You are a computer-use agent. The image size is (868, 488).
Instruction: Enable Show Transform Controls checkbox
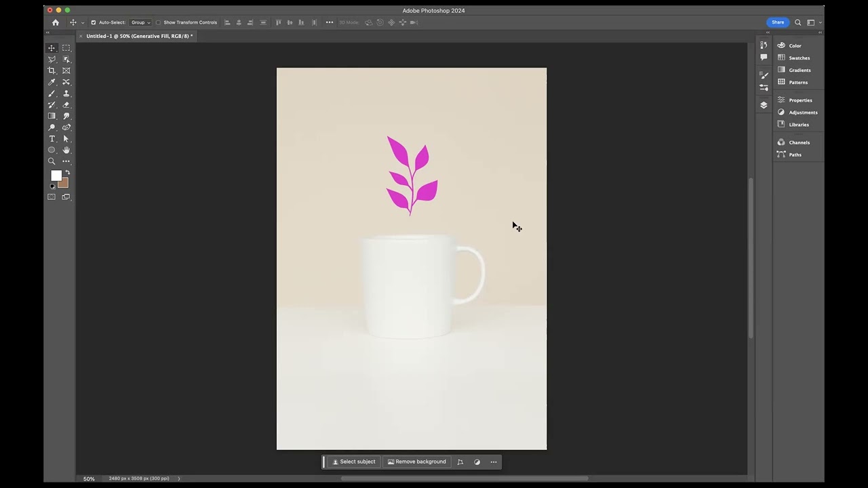coord(159,22)
